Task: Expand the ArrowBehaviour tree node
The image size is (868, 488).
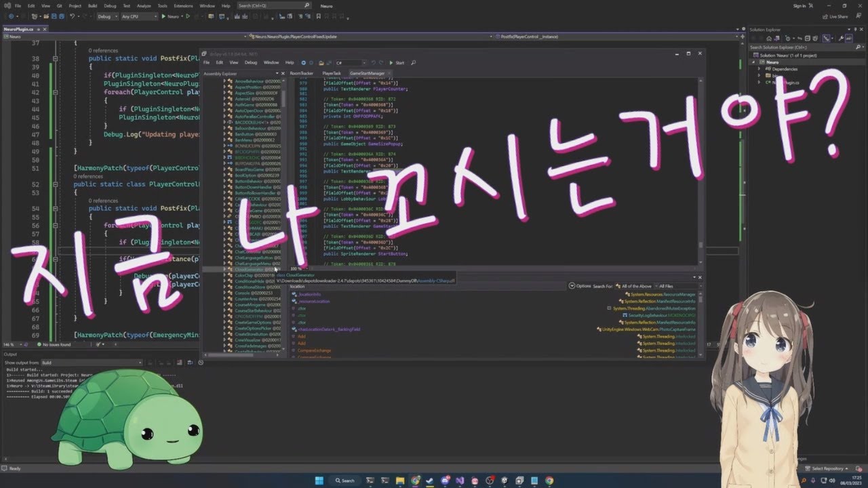Action: pos(225,81)
